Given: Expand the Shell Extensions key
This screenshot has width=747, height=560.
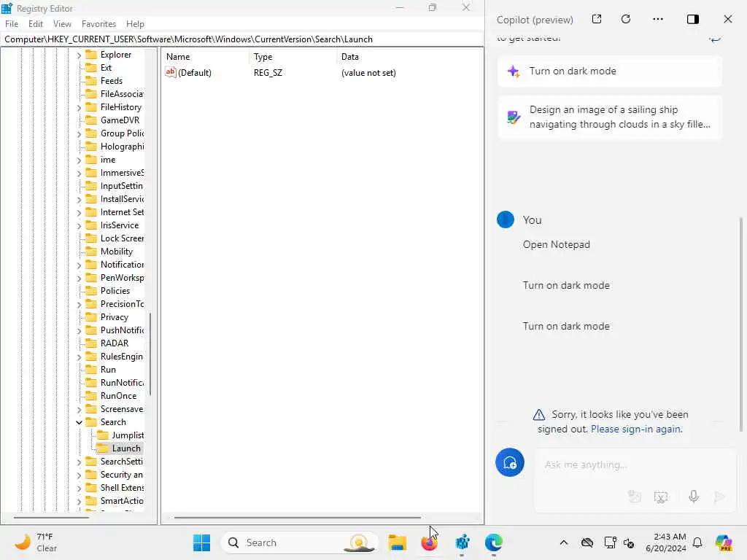Looking at the screenshot, I should (x=79, y=488).
